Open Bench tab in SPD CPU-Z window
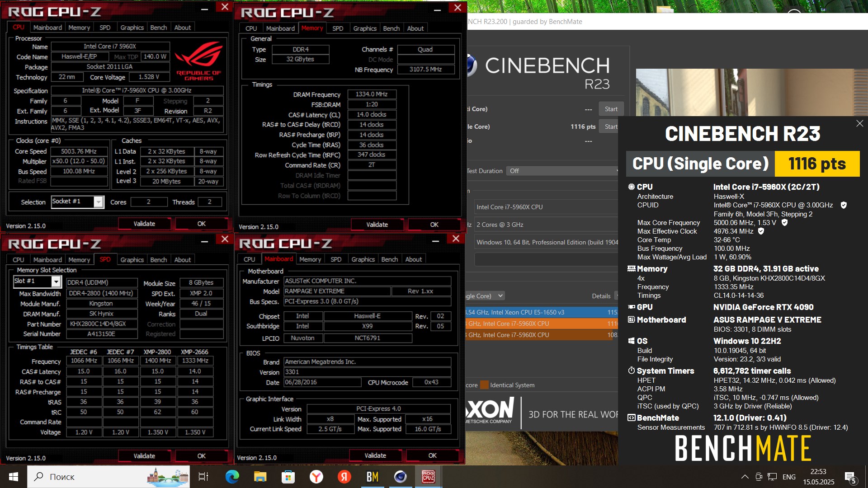 [159, 260]
